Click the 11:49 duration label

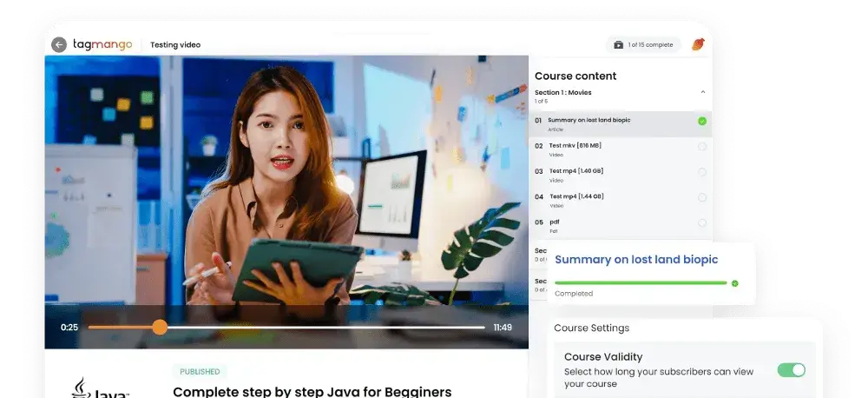coord(503,328)
